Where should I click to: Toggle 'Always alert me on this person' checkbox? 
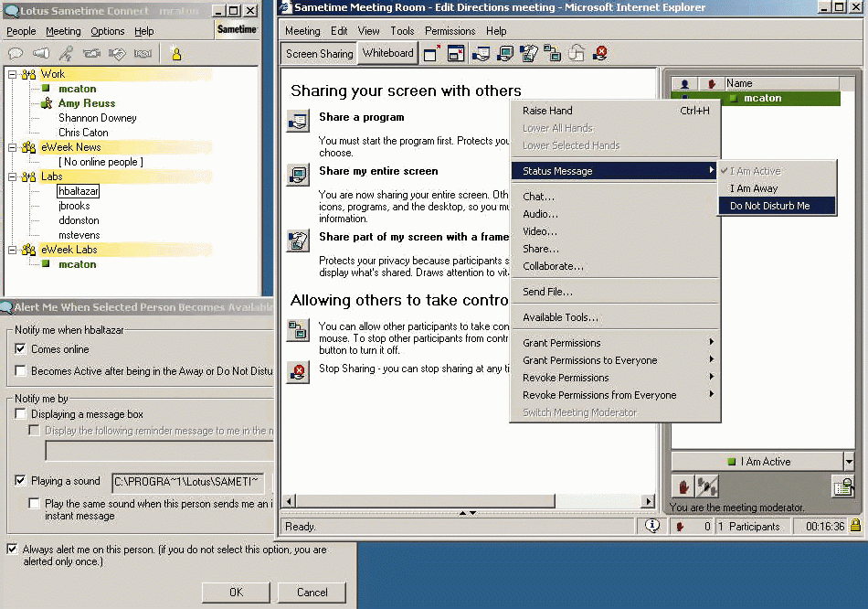coord(12,550)
